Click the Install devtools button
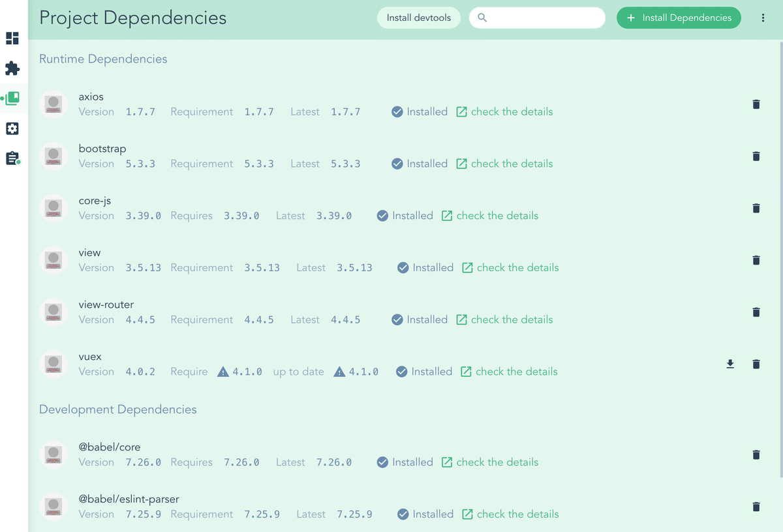 [419, 18]
